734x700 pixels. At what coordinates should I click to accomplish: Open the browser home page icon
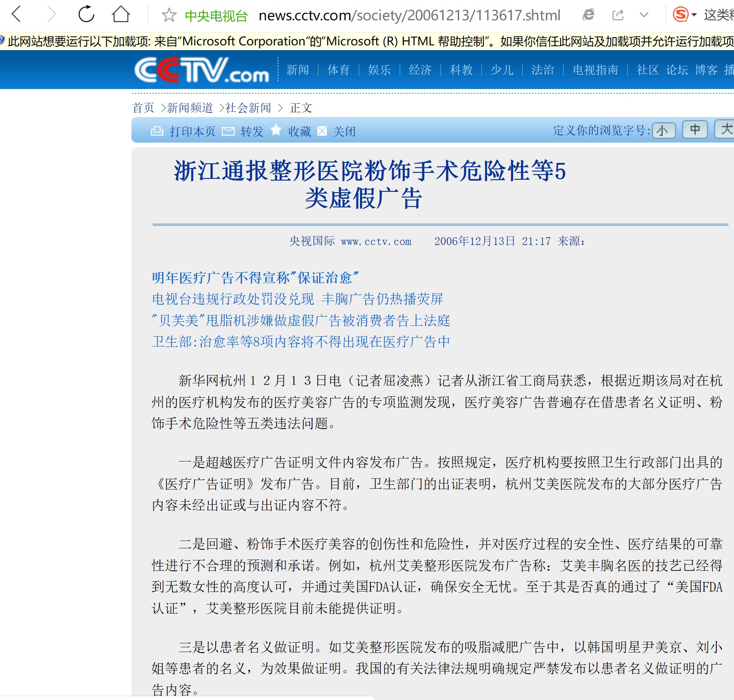[121, 14]
